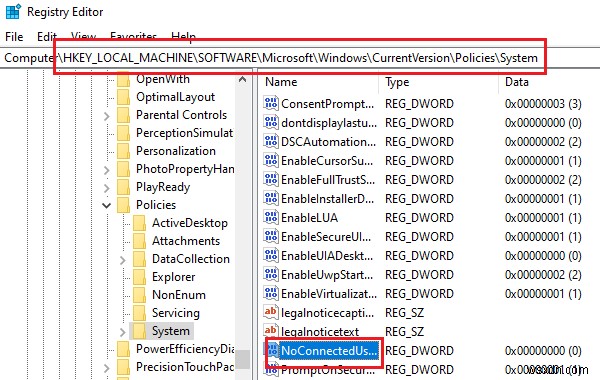
Task: Click the registry path address bar
Action: click(300, 58)
